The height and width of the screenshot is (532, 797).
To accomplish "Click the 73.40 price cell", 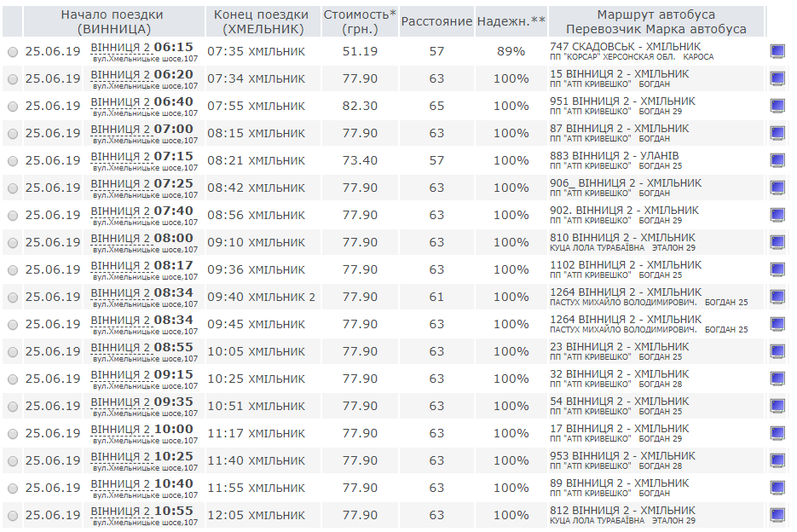I will tap(360, 161).
